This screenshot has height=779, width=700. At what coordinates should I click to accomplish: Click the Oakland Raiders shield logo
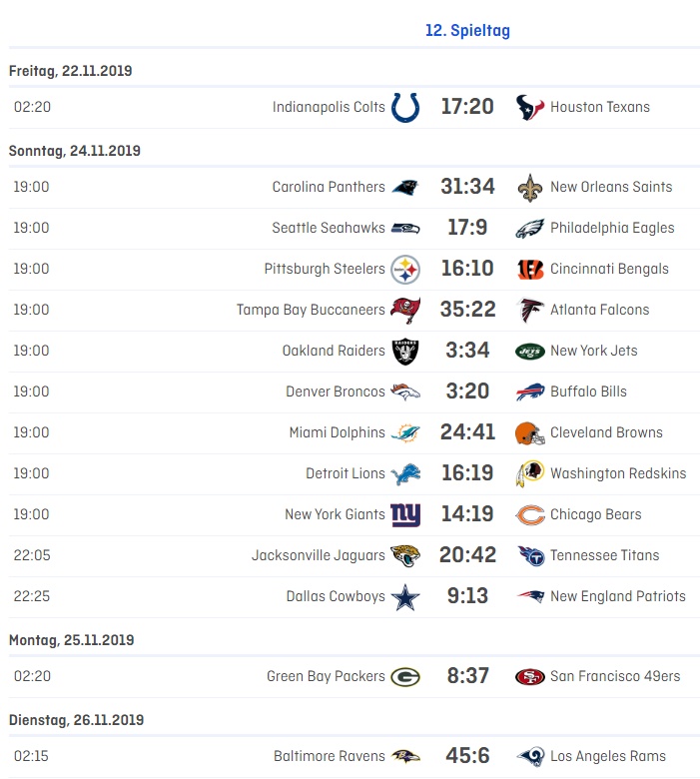pos(405,351)
